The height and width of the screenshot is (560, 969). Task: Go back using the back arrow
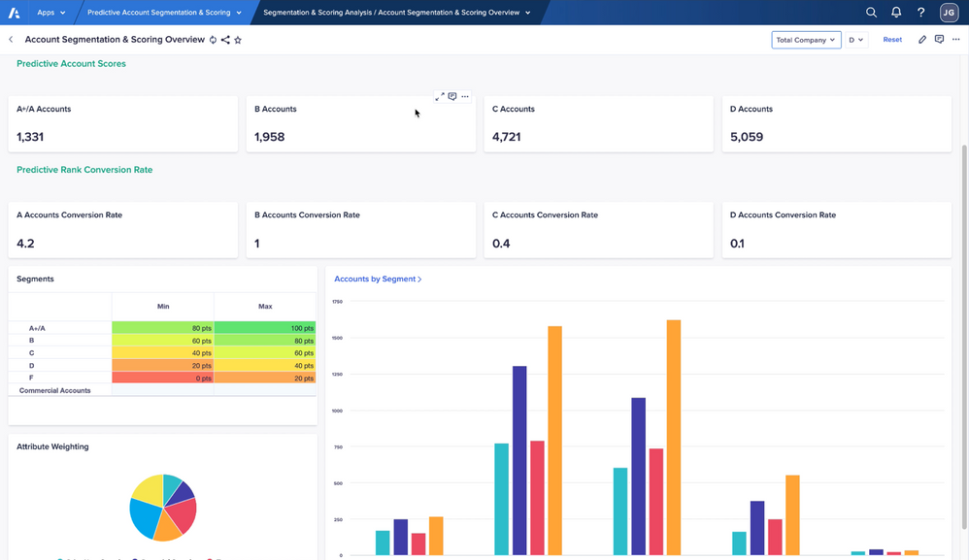pyautogui.click(x=11, y=40)
